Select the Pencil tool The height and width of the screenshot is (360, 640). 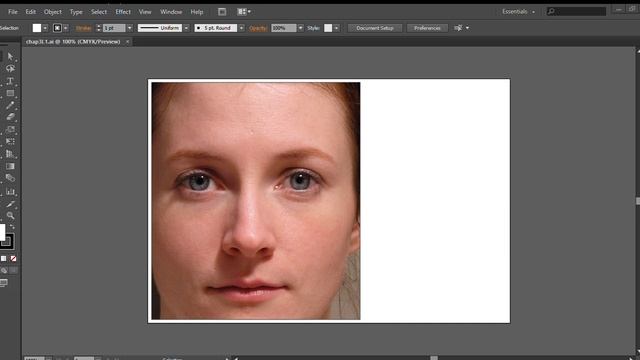[x=10, y=105]
